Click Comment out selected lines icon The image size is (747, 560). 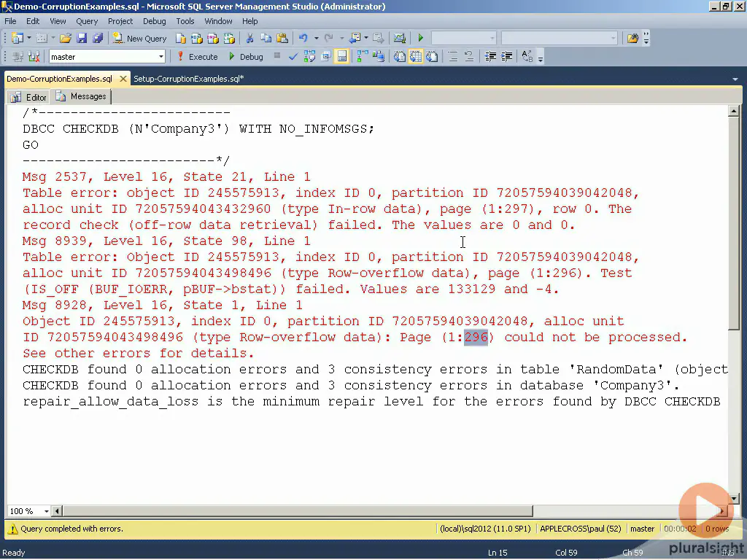tap(452, 57)
